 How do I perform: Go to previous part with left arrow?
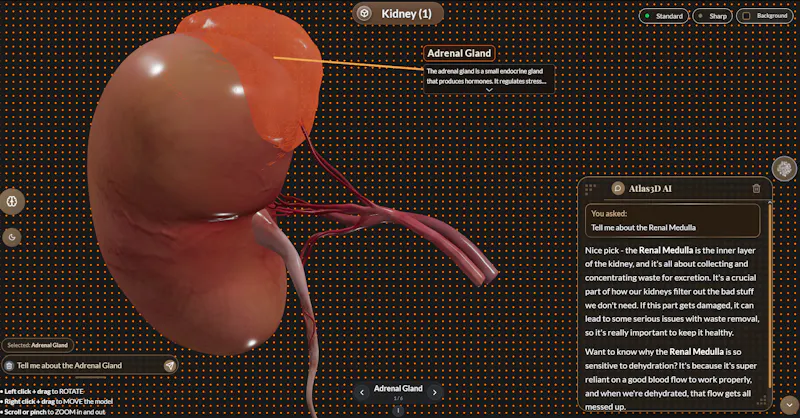[362, 392]
